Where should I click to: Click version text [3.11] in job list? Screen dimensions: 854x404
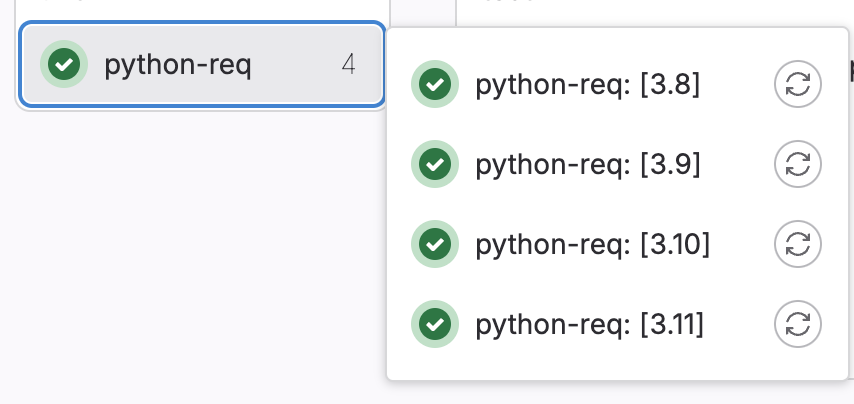click(672, 325)
